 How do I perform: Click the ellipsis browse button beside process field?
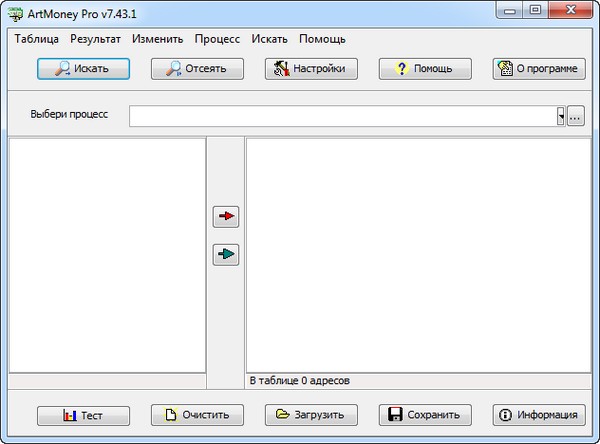(x=575, y=117)
